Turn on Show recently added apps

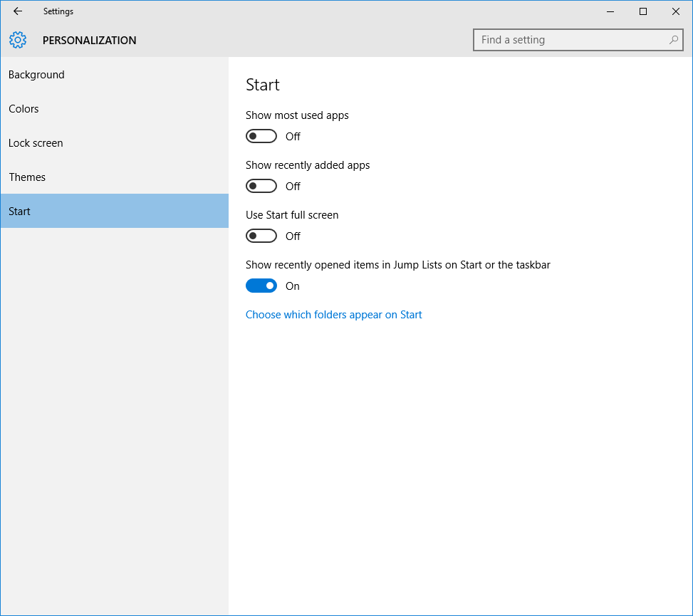(261, 186)
